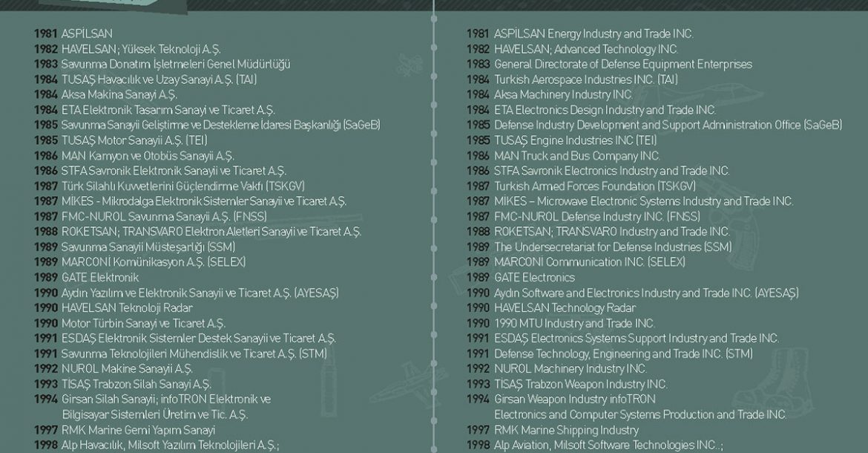868x453 pixels.
Task: Click 'RMK Marine Shipping Industry'
Action: pyautogui.click(x=566, y=430)
